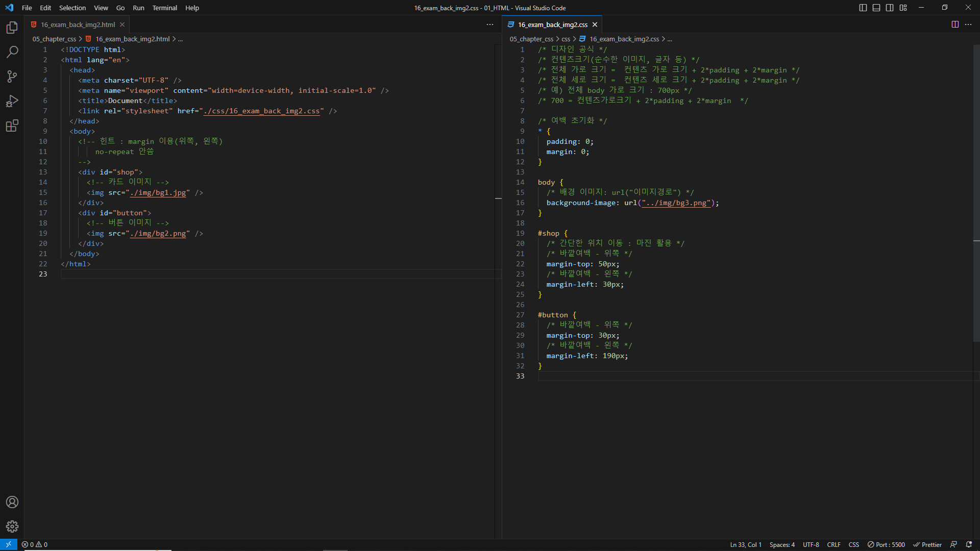Click CSS editor vertical scrollbar
Viewport: 980px width, 551px height.
[x=976, y=194]
